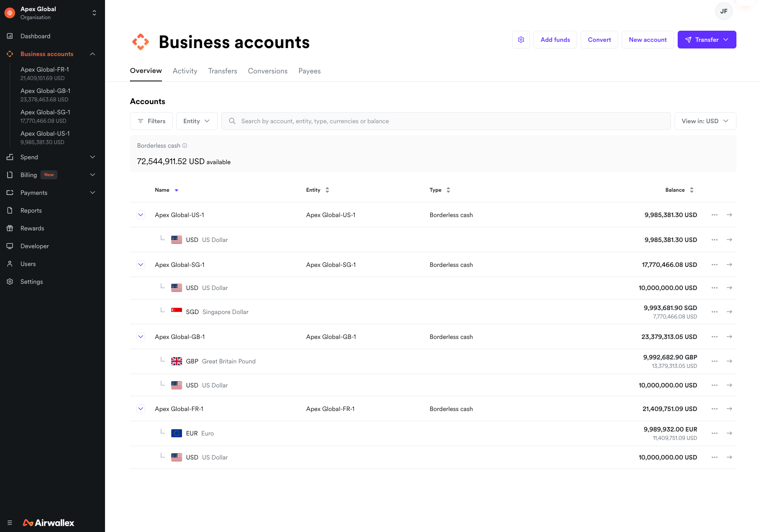Open Dashboard from the sidebar
The image size is (760, 532).
(x=35, y=36)
